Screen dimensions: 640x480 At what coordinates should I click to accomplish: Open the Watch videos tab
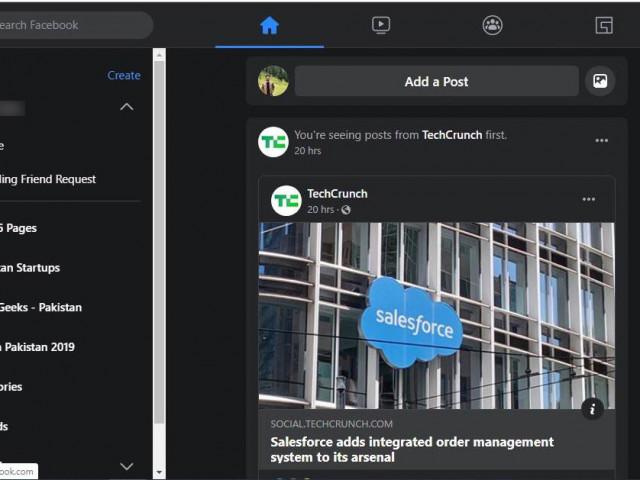coord(381,25)
